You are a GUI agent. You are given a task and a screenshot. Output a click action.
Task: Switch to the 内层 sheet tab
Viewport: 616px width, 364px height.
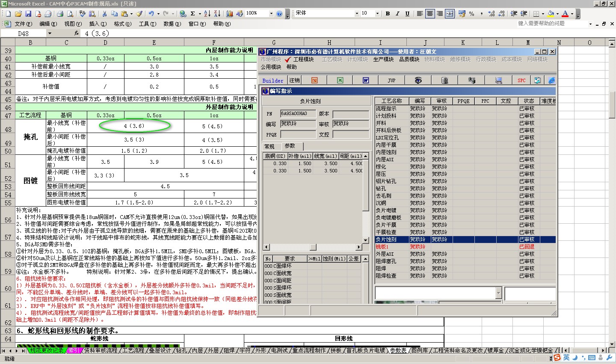click(x=197, y=350)
